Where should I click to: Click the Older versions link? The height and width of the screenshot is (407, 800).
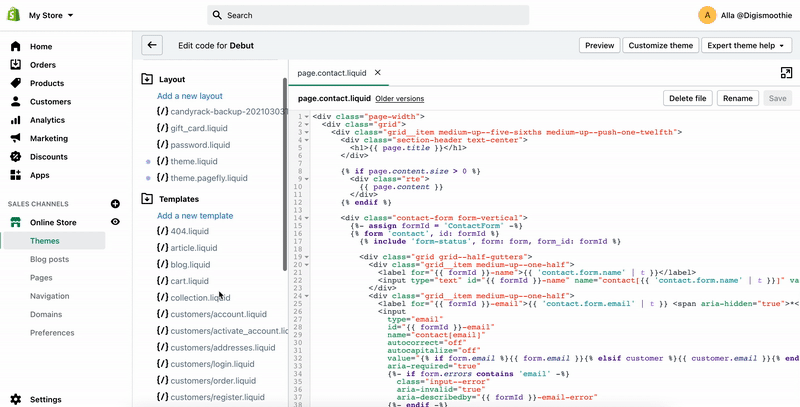[399, 98]
